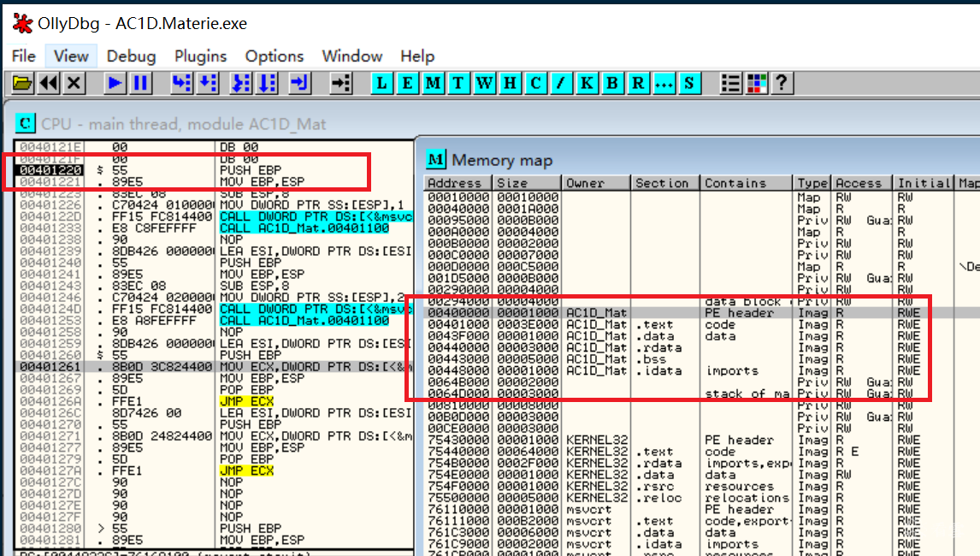The width and height of the screenshot is (980, 556).
Task: Restart program with the rewind icon
Action: pyautogui.click(x=48, y=83)
